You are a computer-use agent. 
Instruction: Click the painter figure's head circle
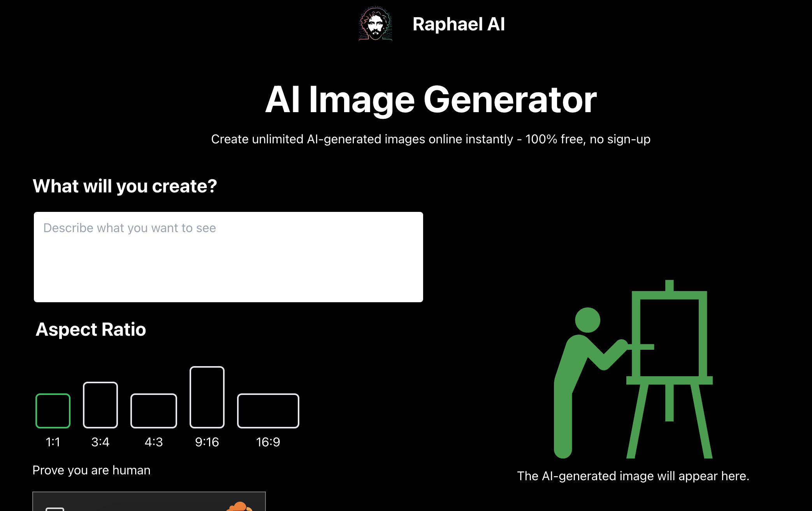tap(587, 320)
